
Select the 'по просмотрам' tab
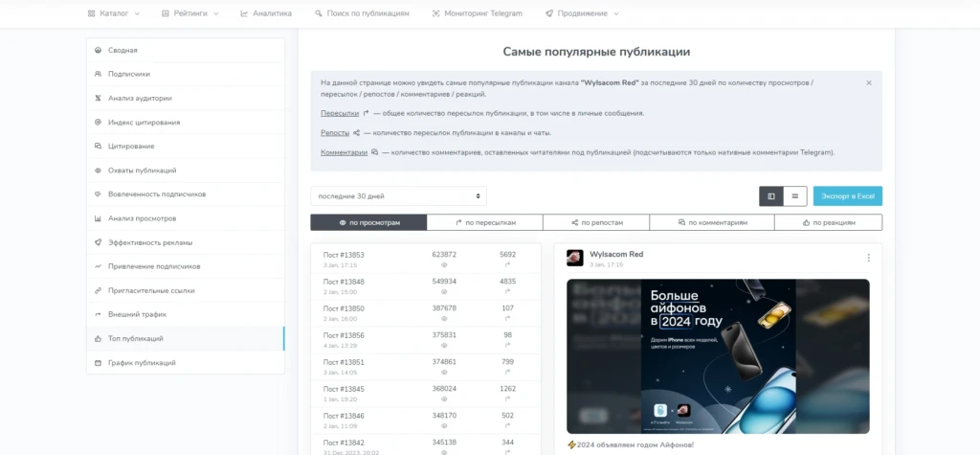click(368, 222)
